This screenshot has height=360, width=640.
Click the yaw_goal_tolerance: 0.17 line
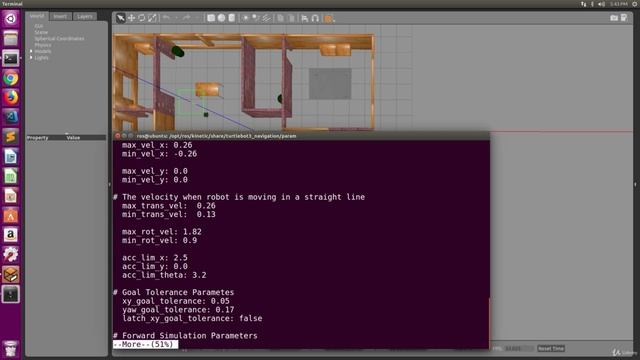[x=178, y=309]
